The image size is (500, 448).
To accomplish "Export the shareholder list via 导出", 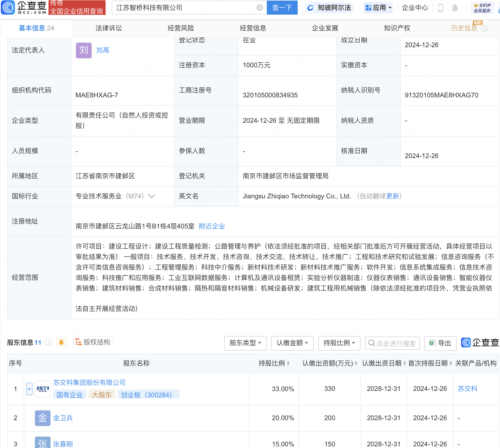I will pos(440,343).
